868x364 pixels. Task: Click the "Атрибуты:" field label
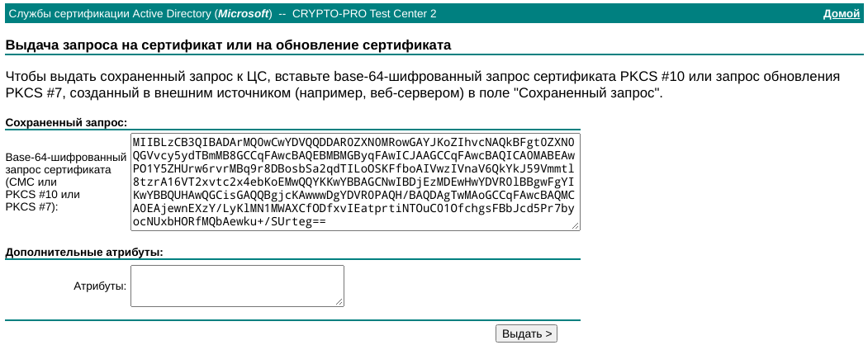(x=100, y=286)
